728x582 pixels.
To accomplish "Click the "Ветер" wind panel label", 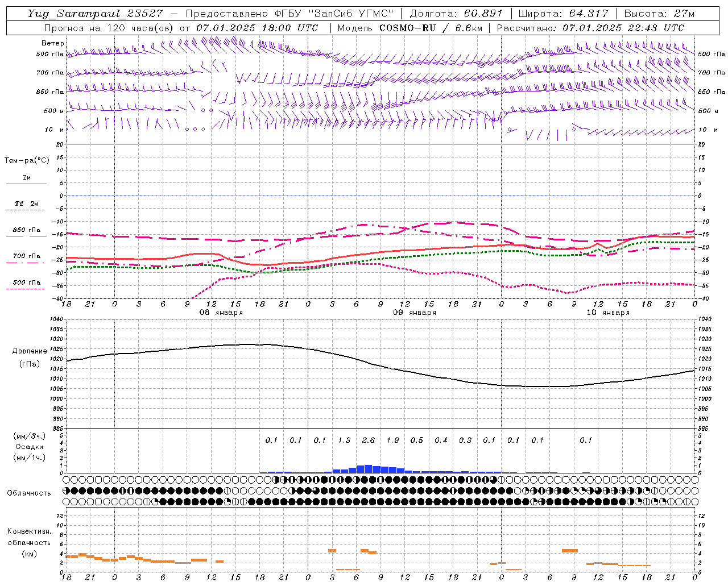I will [x=53, y=43].
